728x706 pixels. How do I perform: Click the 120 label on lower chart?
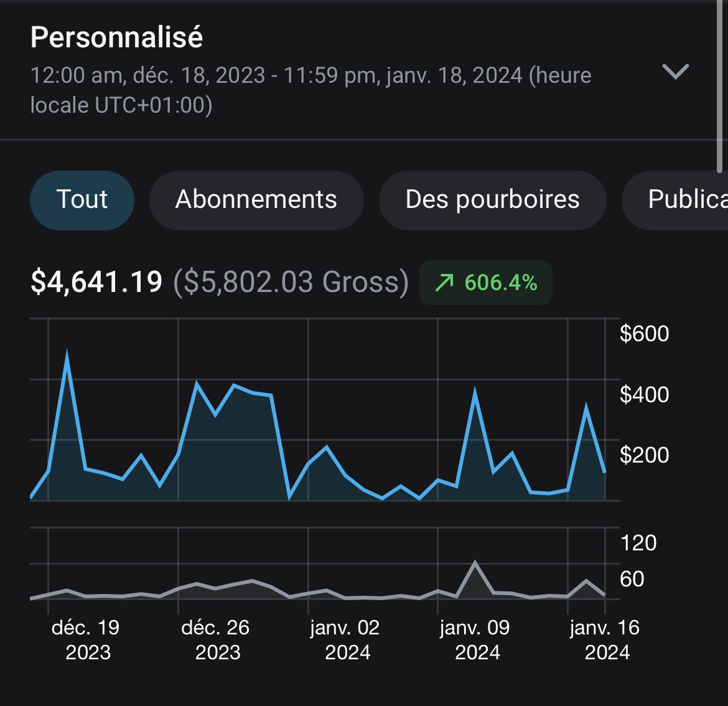pos(638,544)
